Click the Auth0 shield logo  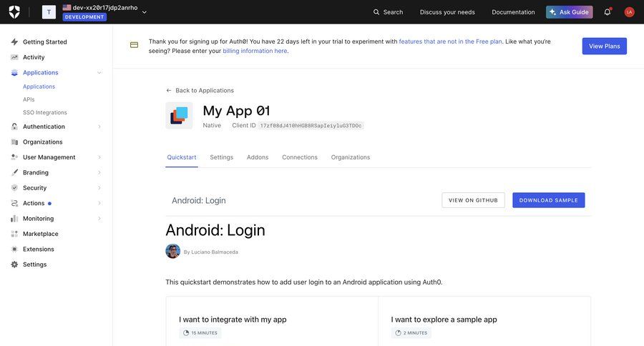pos(14,12)
